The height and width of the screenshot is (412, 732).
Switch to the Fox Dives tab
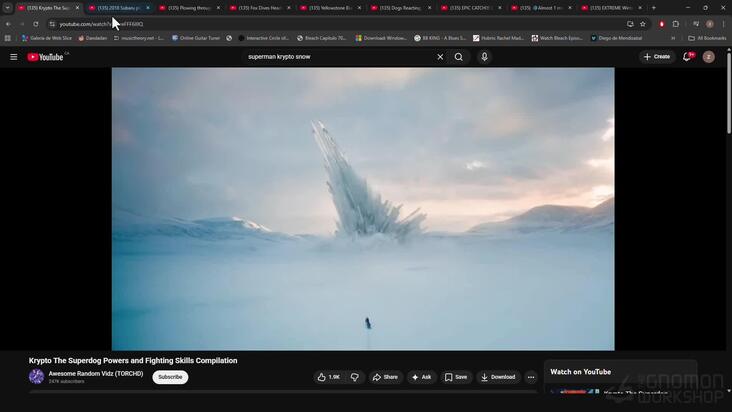[x=260, y=8]
